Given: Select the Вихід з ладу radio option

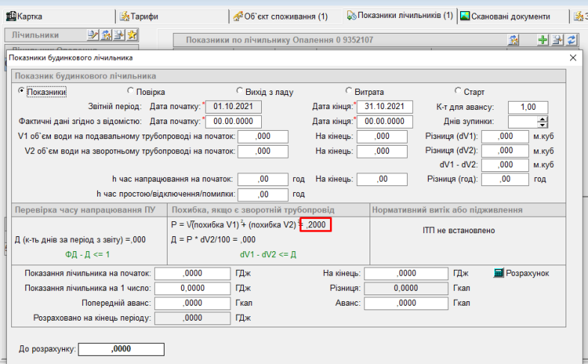Looking at the screenshot, I should (240, 92).
